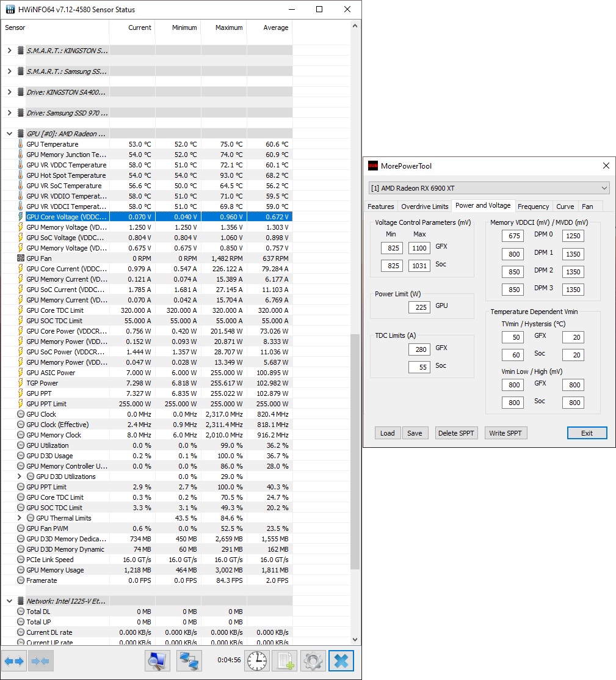Click clock icon beside GPU Clock (Effective) row
This screenshot has width=616, height=680.
20,425
